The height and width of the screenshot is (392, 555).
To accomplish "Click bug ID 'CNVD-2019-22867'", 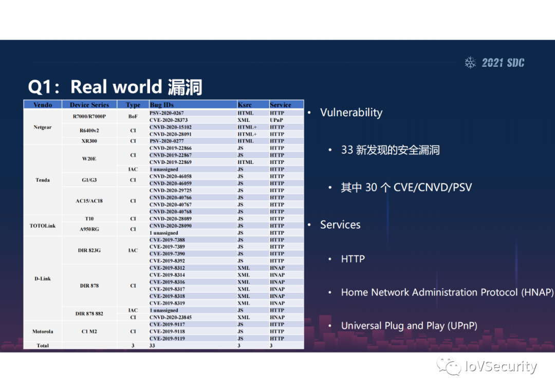I will 171,155.
